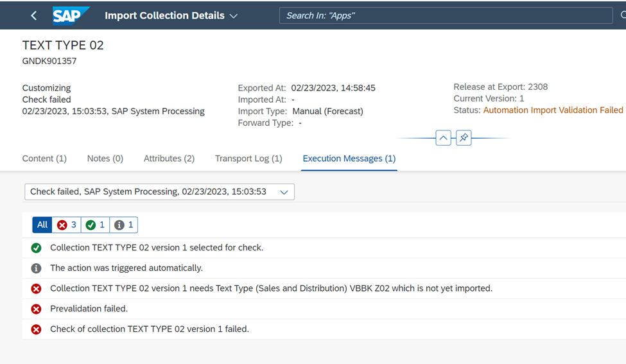626x364 pixels.
Task: Open the Notes (0) tab
Action: click(x=105, y=159)
